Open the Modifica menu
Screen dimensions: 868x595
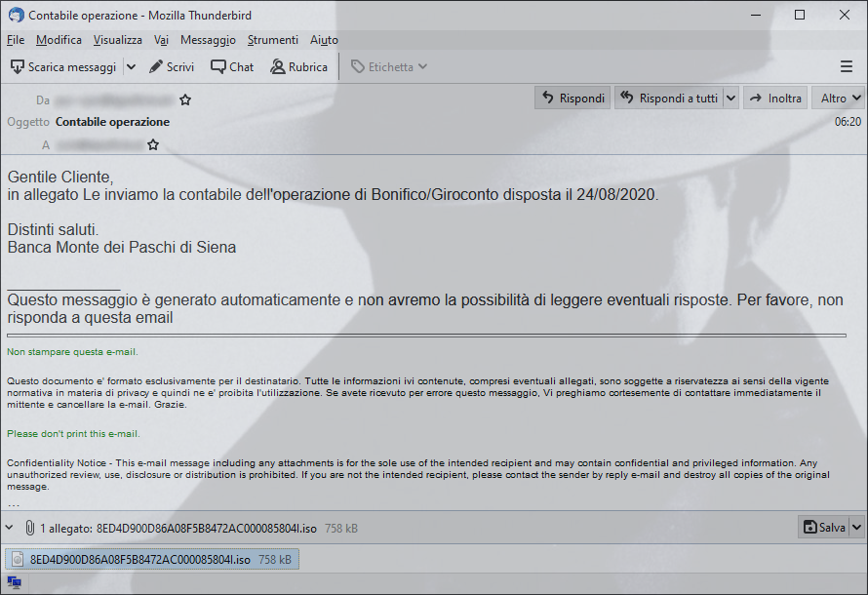pos(59,40)
